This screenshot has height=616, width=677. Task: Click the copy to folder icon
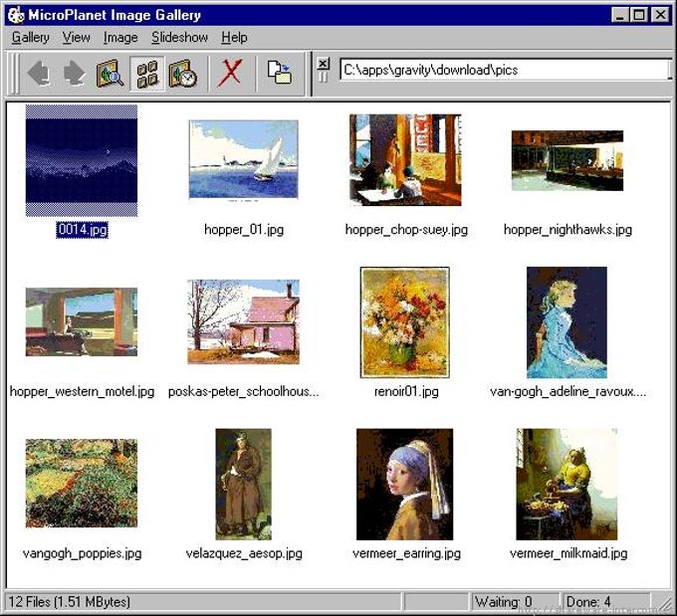[x=279, y=73]
